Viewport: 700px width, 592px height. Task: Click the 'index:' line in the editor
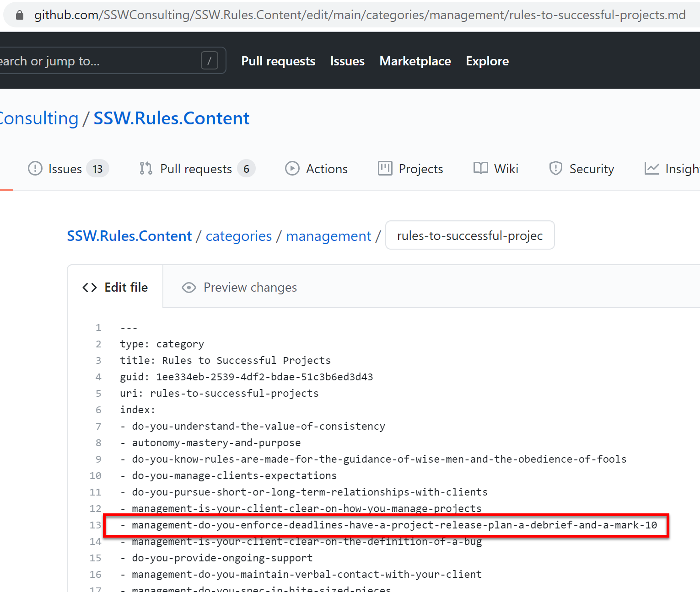[138, 410]
